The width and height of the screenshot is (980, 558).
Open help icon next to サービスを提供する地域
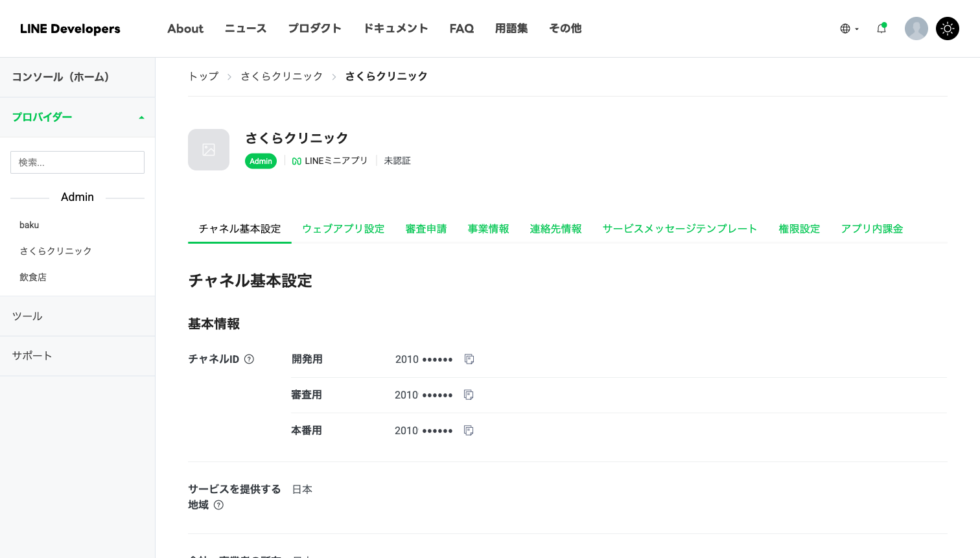tap(218, 505)
